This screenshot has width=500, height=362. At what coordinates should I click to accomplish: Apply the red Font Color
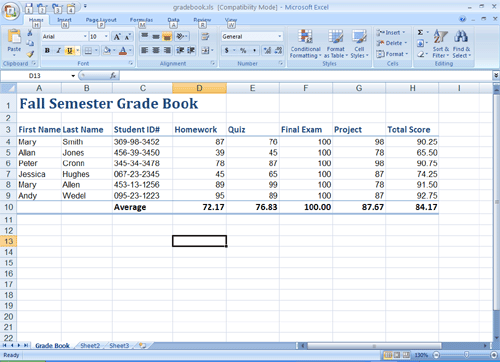point(123,50)
